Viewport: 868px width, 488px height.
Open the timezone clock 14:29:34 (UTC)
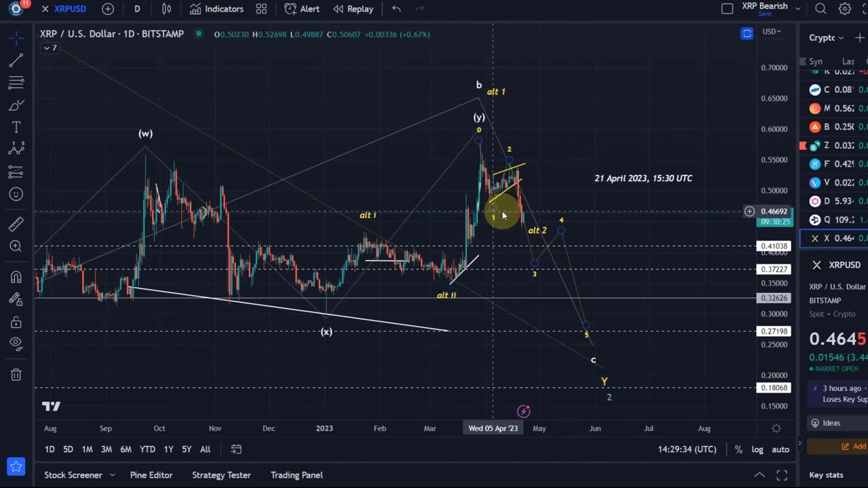point(687,449)
